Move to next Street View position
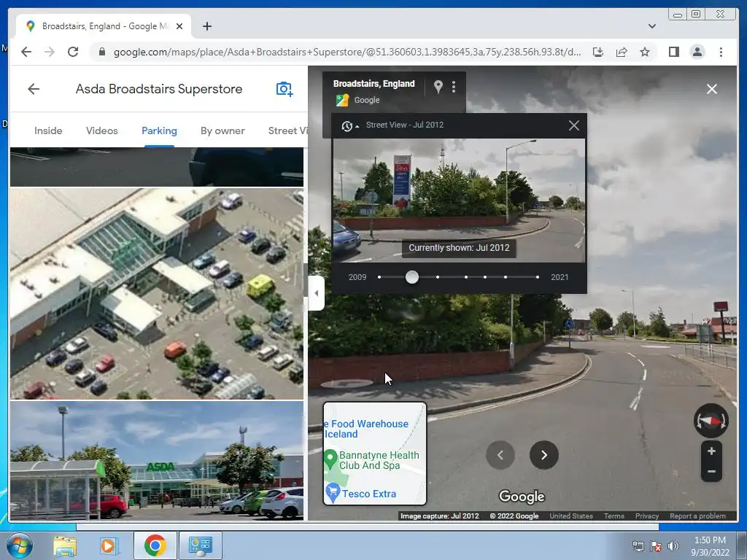 pyautogui.click(x=543, y=455)
